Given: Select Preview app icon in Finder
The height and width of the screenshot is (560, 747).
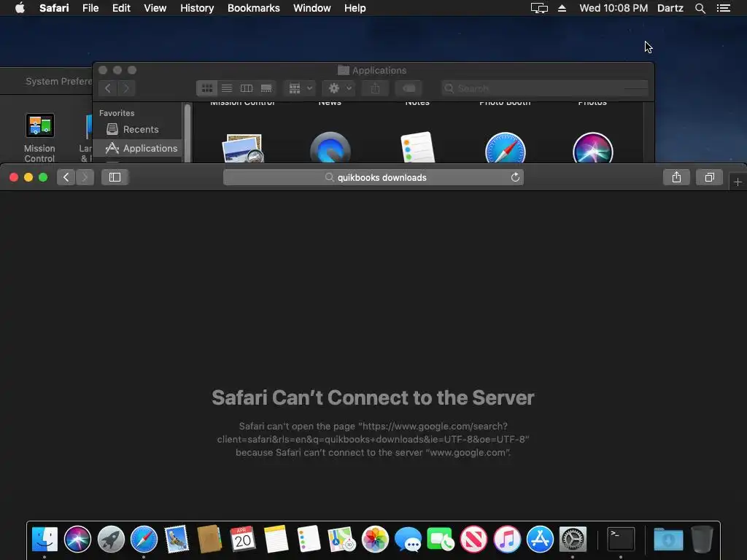Looking at the screenshot, I should pos(242,148).
